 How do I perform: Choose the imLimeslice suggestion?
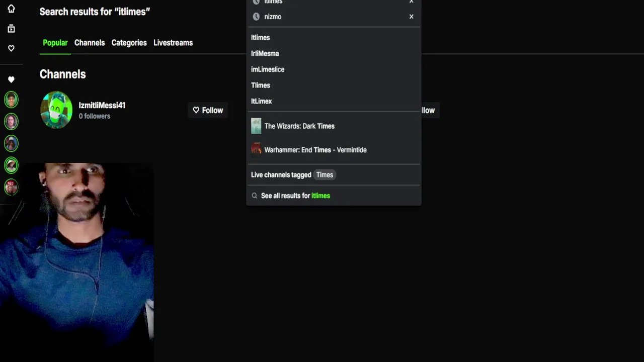268,69
